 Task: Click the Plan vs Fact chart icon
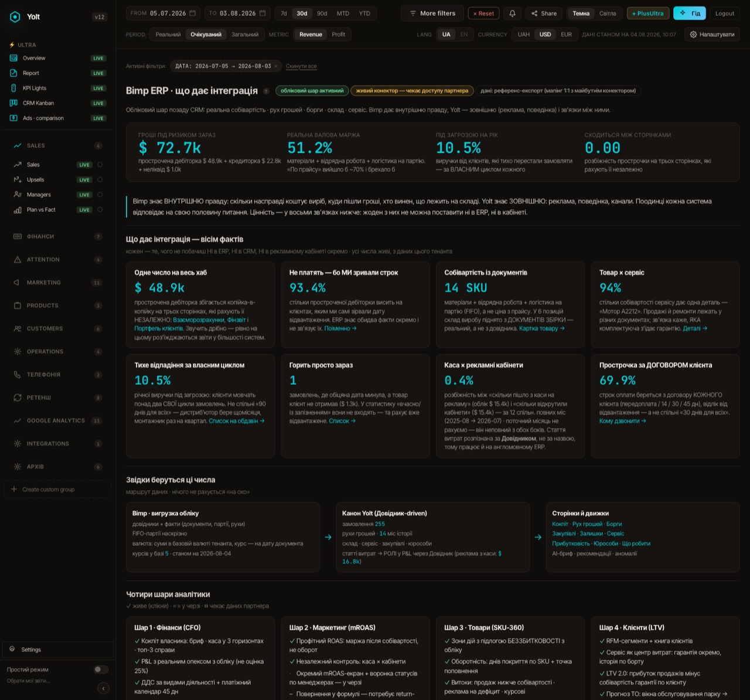(x=18, y=210)
